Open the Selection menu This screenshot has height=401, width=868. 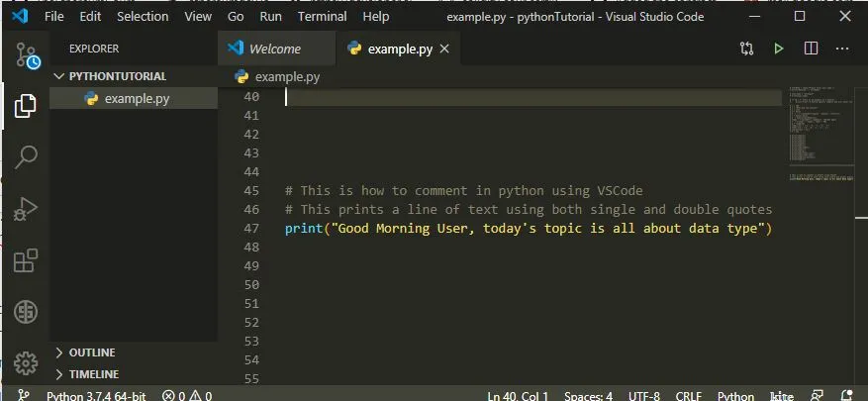click(x=143, y=17)
